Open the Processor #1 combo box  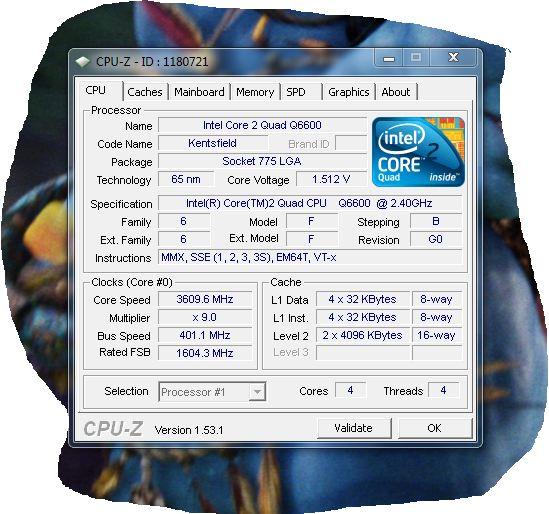212,391
